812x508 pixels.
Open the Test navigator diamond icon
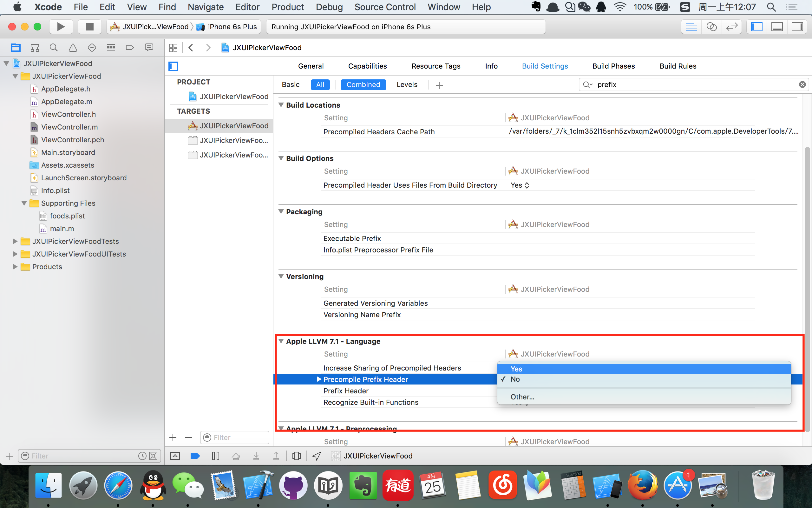pos(92,48)
